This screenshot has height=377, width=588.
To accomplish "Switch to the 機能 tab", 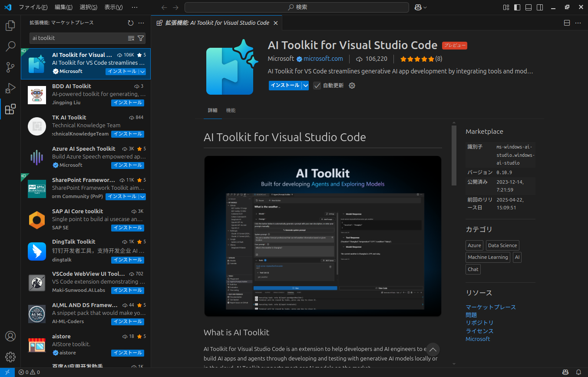I will (231, 110).
